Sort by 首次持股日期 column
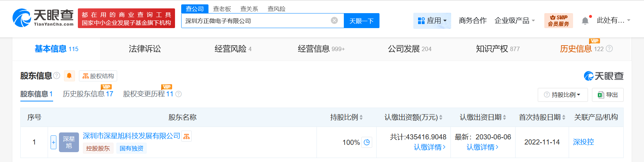This screenshot has width=644, height=162. [x=564, y=117]
